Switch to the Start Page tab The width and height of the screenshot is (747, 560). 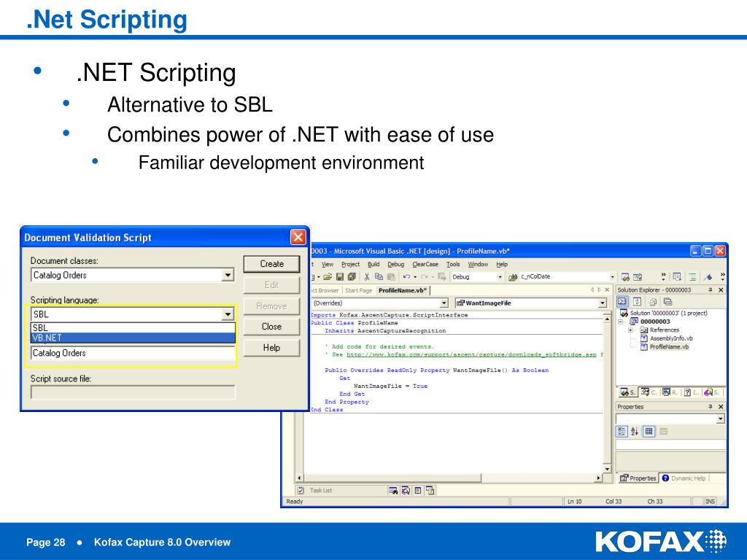point(358,290)
